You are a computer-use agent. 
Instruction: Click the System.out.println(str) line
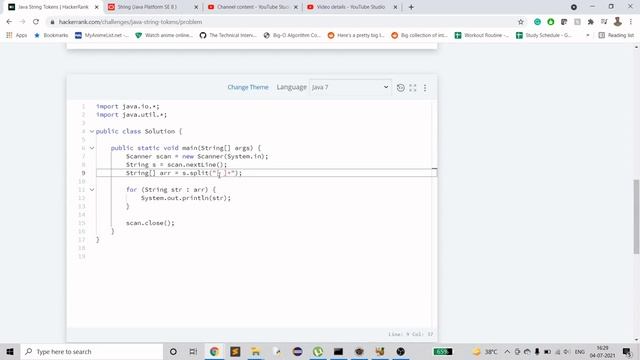(x=186, y=198)
